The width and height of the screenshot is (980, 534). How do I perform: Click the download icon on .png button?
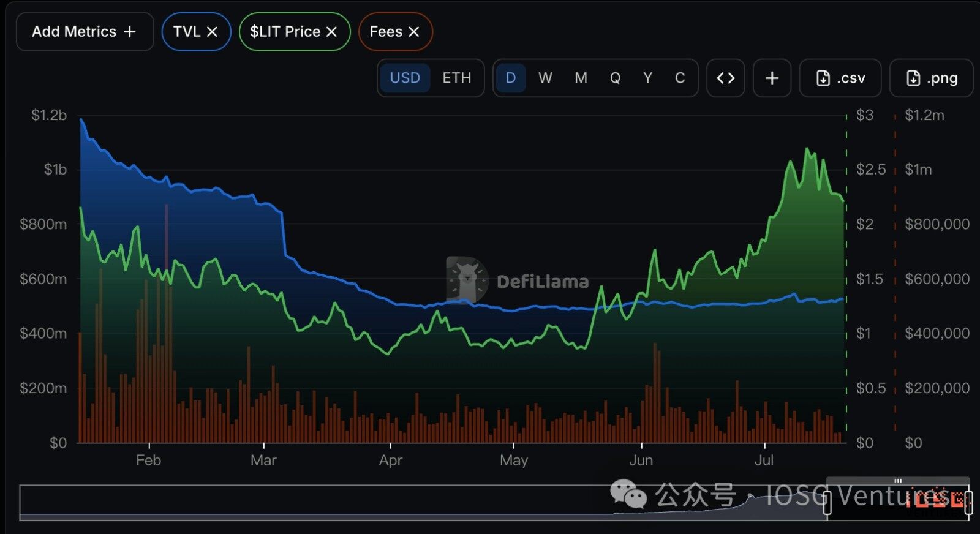point(913,78)
